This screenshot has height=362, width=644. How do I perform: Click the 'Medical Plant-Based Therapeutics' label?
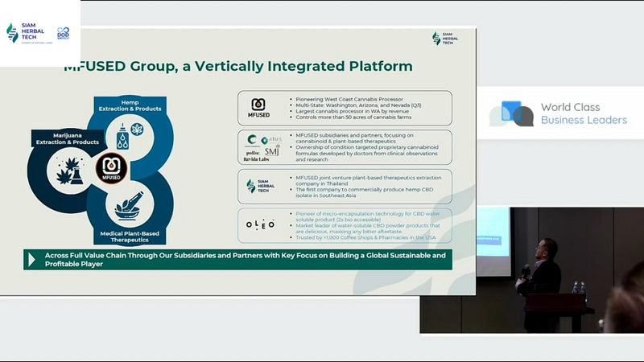[x=130, y=237]
